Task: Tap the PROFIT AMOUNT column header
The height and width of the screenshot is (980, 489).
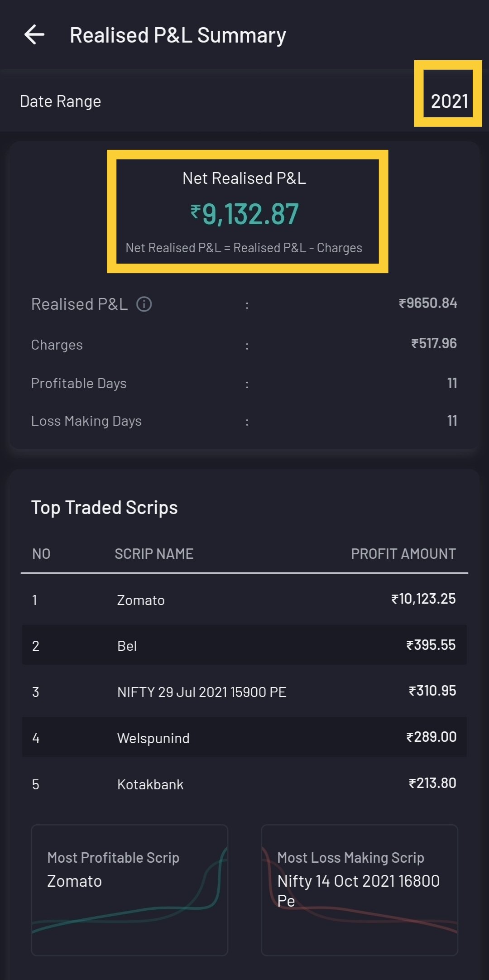Action: coord(403,554)
